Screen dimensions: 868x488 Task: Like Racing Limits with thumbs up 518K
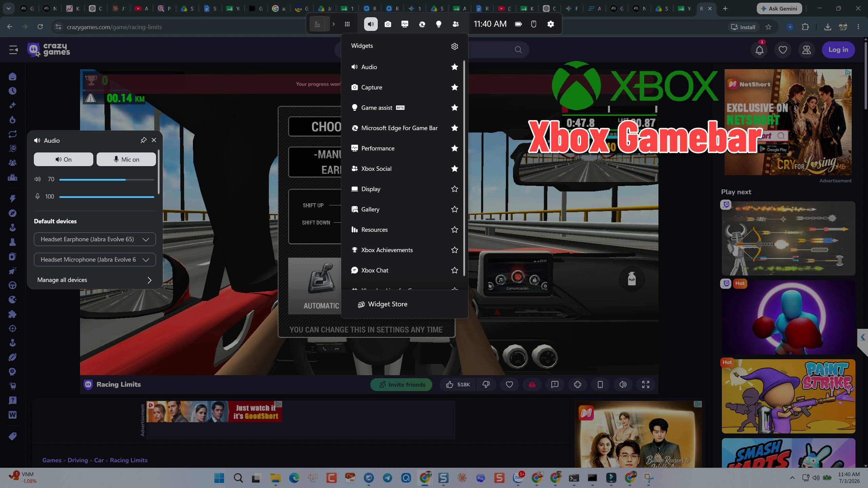click(458, 385)
